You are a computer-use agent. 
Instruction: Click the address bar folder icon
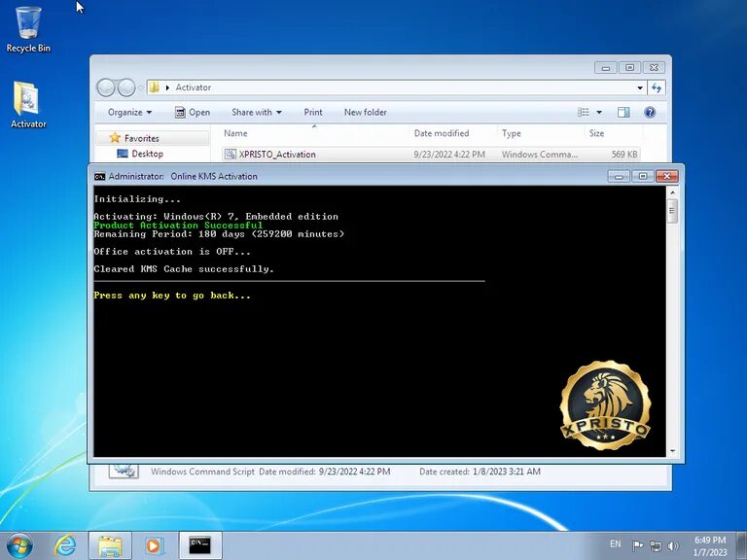click(154, 87)
